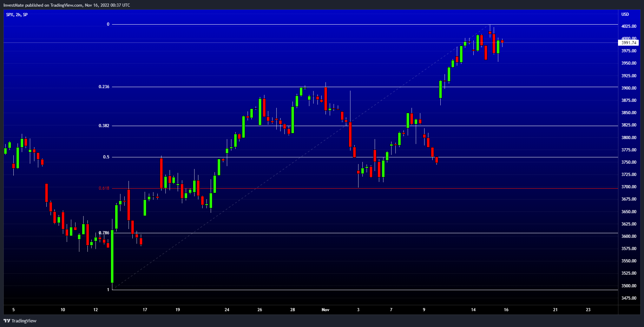Click date label 23 on time axis

[x=588, y=310]
